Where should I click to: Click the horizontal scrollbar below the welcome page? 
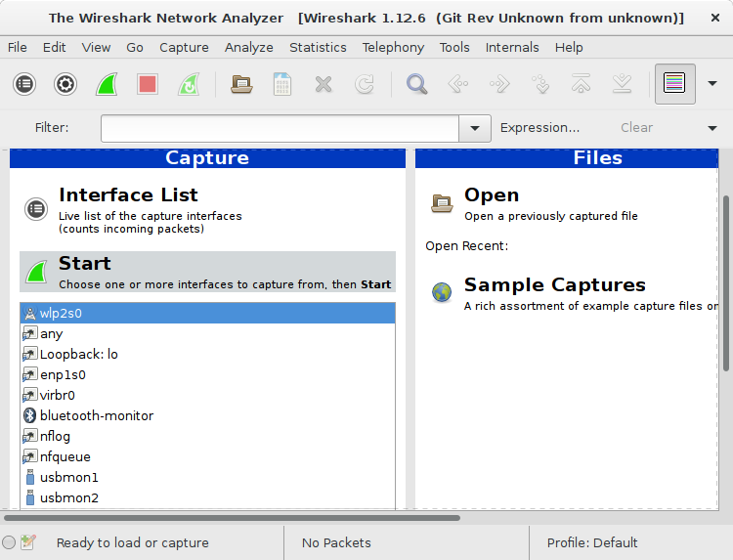[233, 517]
